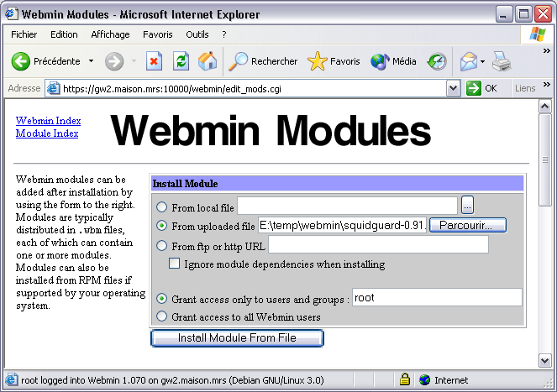Click the Print icon
This screenshot has height=392, width=557.
502,61
